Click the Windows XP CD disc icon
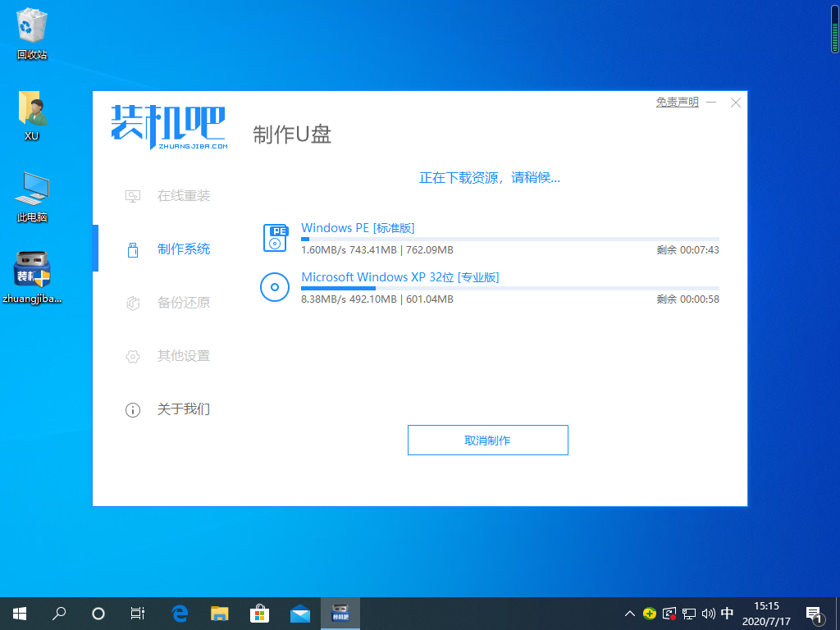 point(275,287)
